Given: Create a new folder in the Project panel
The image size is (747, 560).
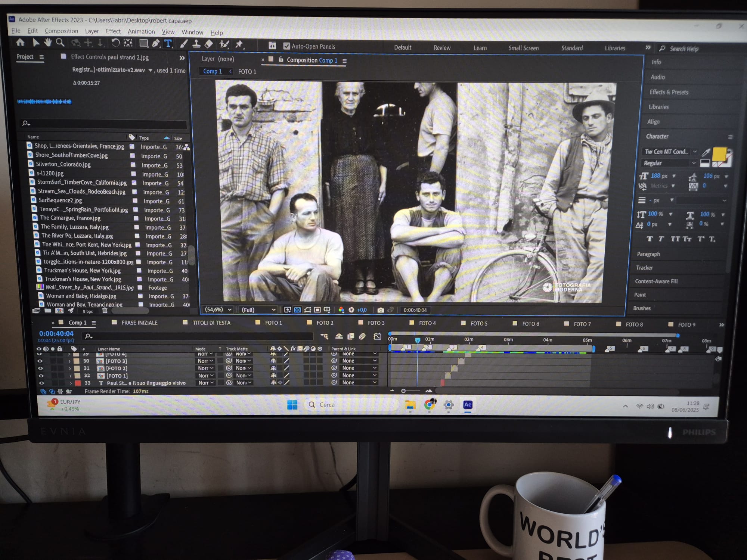Looking at the screenshot, I should point(48,311).
